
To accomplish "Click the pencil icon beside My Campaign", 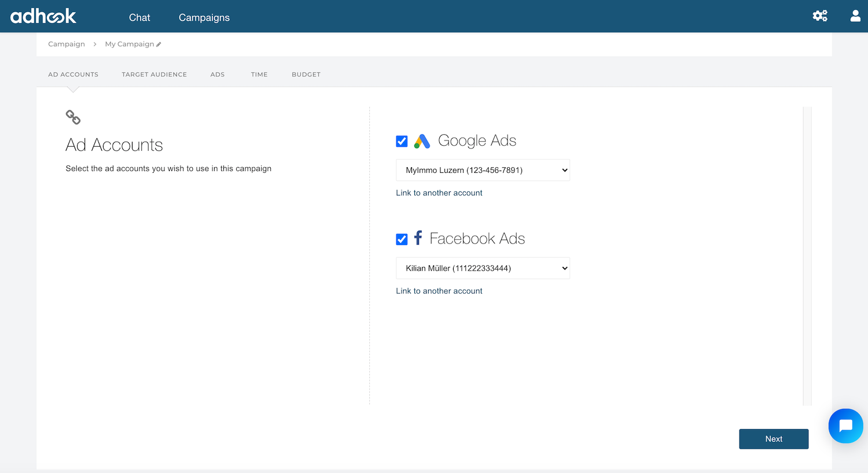I will pyautogui.click(x=159, y=45).
